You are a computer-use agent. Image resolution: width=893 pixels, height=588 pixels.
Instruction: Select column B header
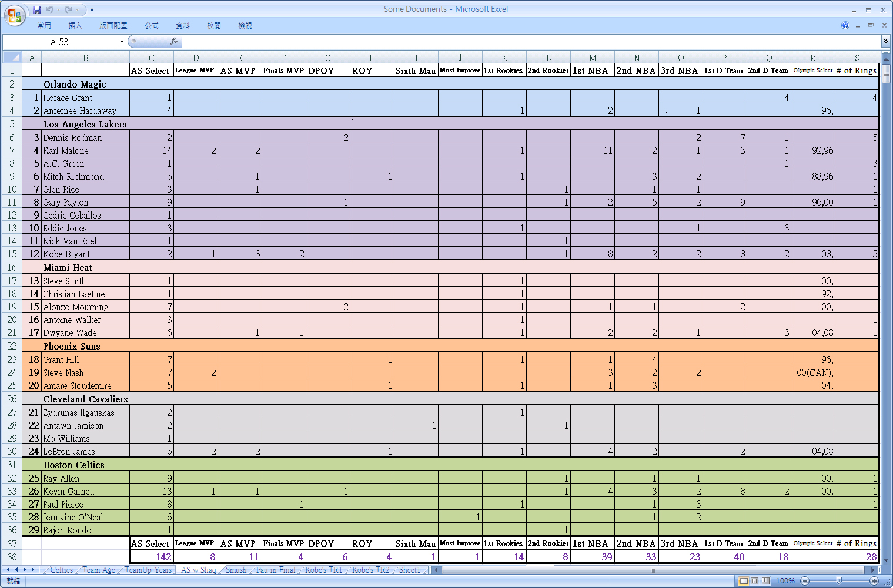(86, 58)
